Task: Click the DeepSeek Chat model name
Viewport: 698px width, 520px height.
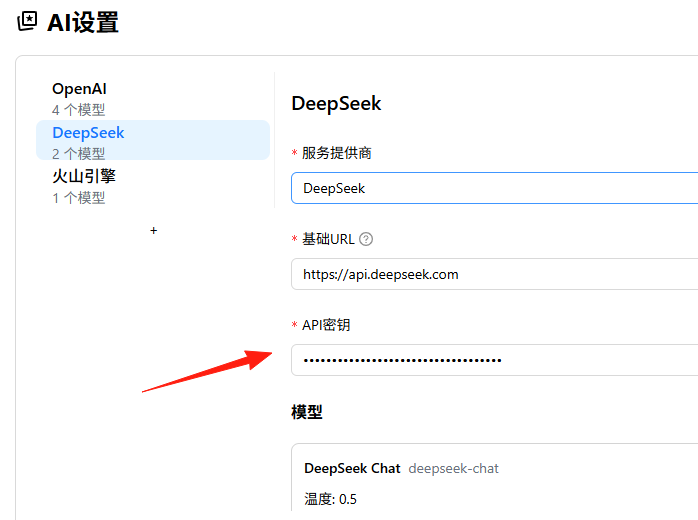Action: click(x=352, y=468)
